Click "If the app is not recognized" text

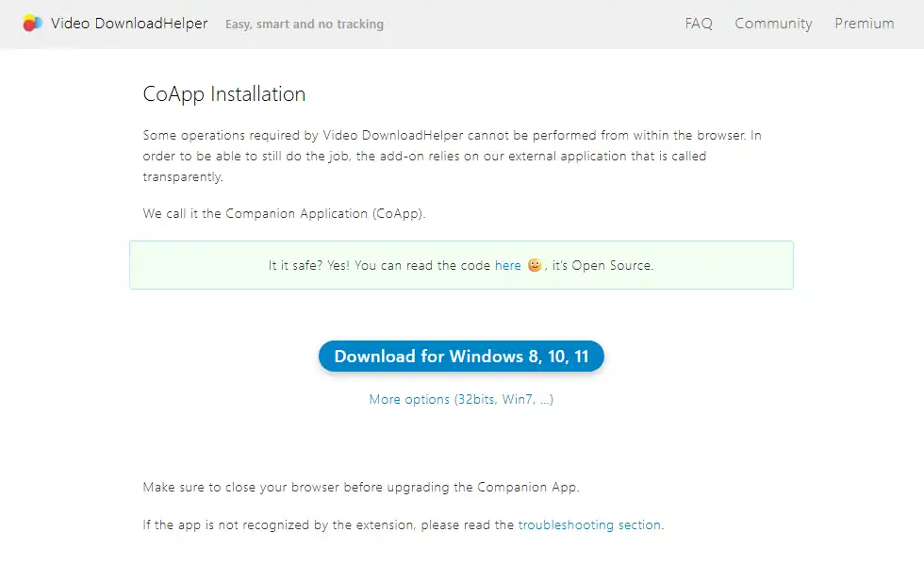click(x=404, y=524)
